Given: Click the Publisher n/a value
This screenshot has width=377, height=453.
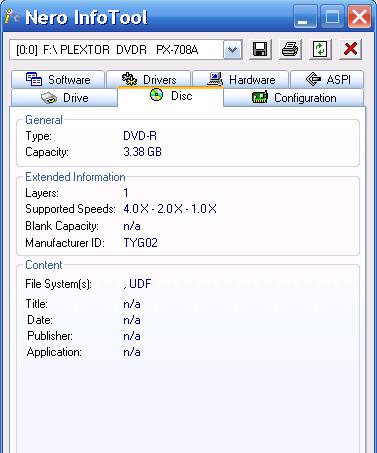Looking at the screenshot, I should (x=132, y=336).
